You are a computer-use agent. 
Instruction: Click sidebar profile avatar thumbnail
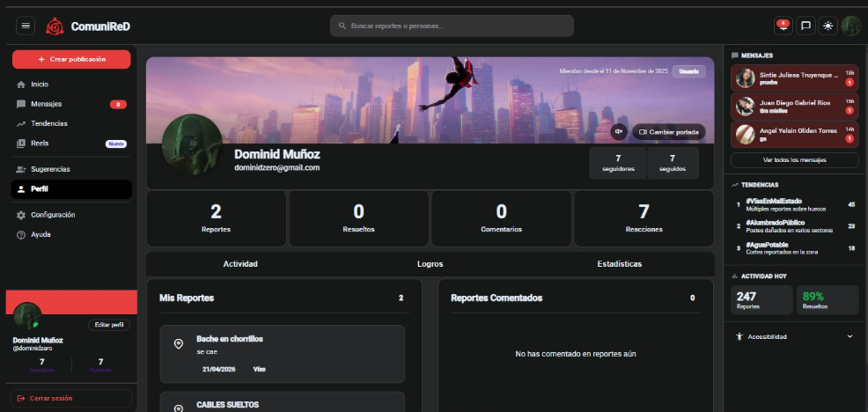tap(27, 316)
